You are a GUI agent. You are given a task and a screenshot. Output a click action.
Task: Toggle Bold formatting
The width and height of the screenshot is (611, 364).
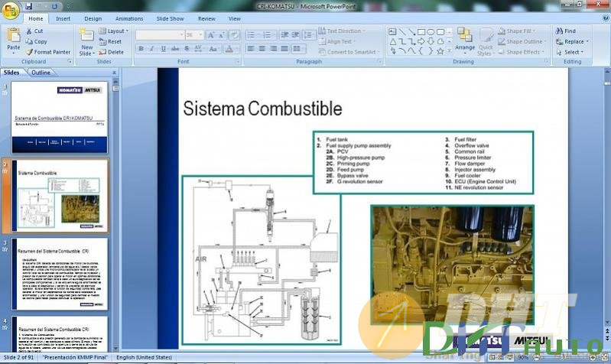click(141, 49)
